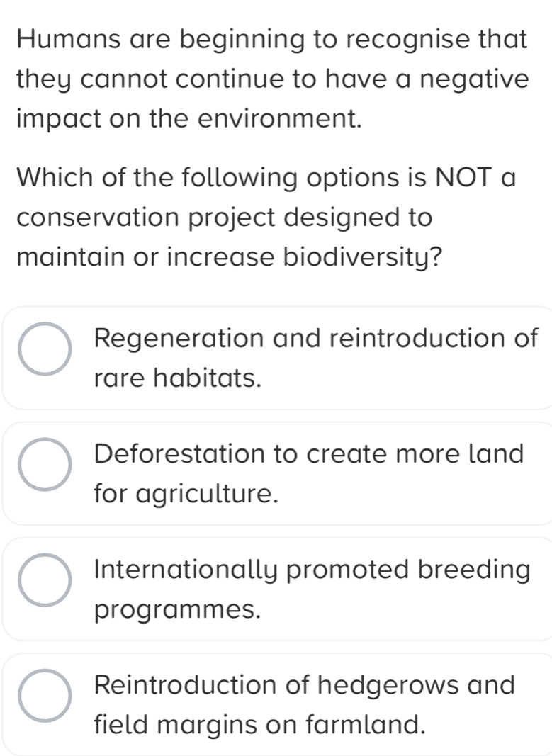Image resolution: width=552 pixels, height=756 pixels.
Task: Click the 'Deforestation to create more land' text
Action: tap(310, 452)
